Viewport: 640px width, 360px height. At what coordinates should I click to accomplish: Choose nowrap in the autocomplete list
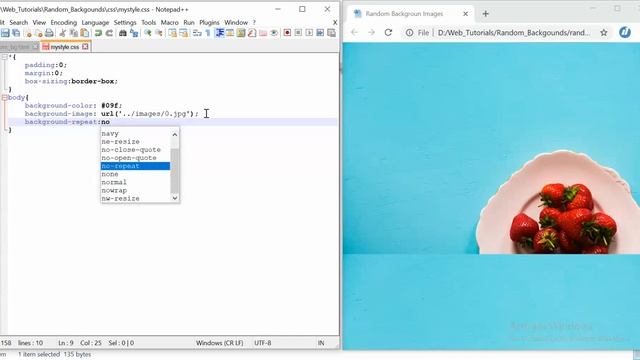click(135, 190)
